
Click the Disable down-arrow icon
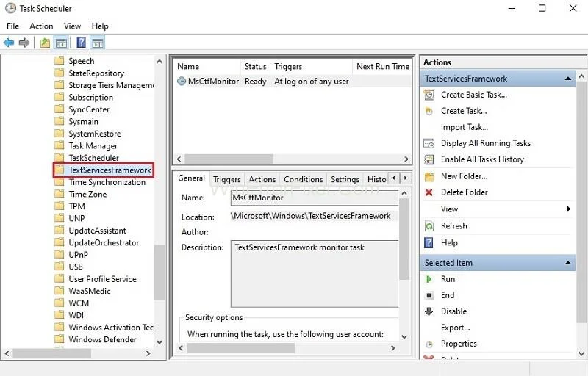coord(429,311)
